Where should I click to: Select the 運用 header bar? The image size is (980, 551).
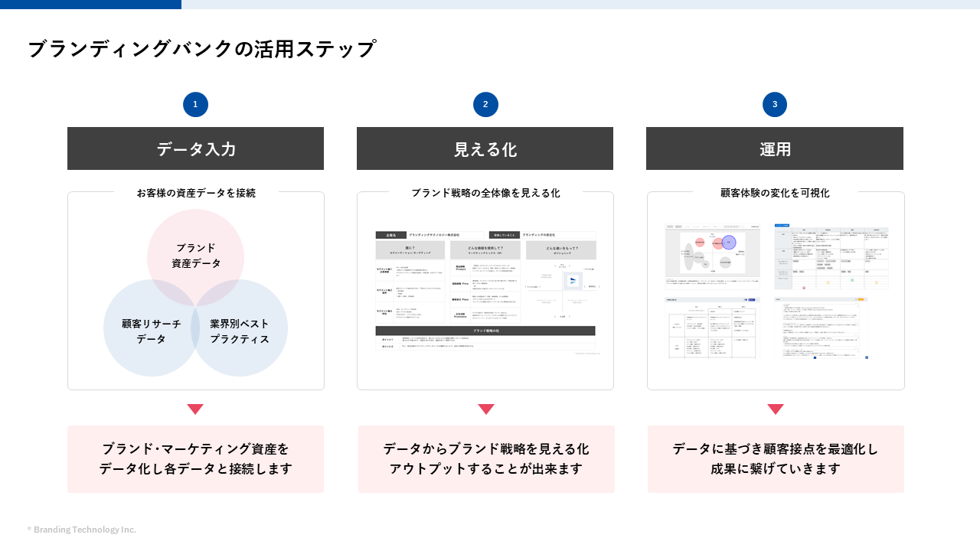click(x=775, y=148)
